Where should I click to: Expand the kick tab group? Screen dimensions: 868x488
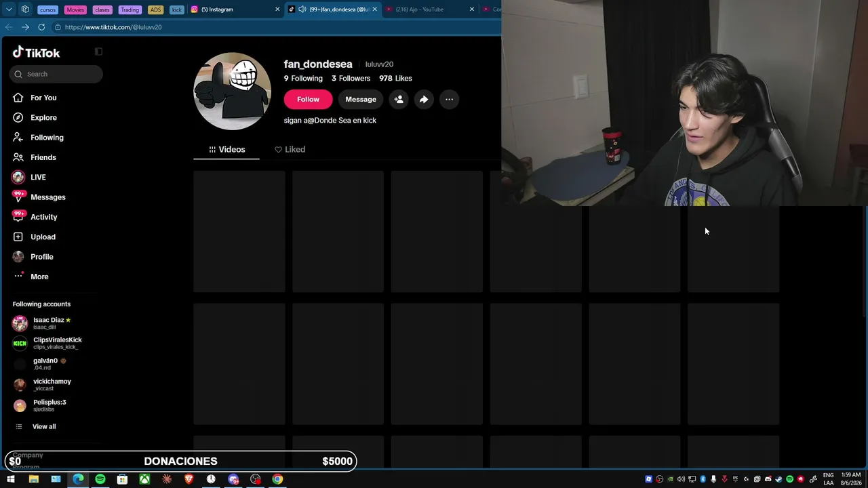tap(177, 9)
